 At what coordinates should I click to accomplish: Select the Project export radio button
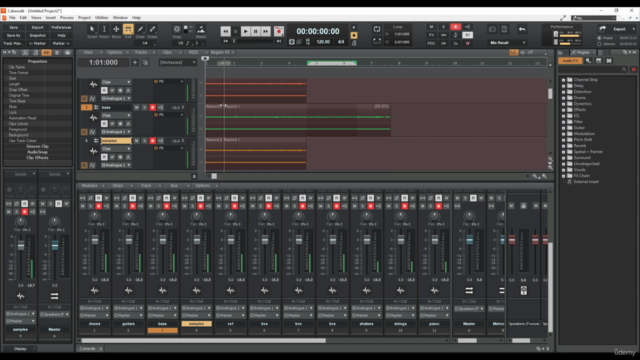pos(599,38)
